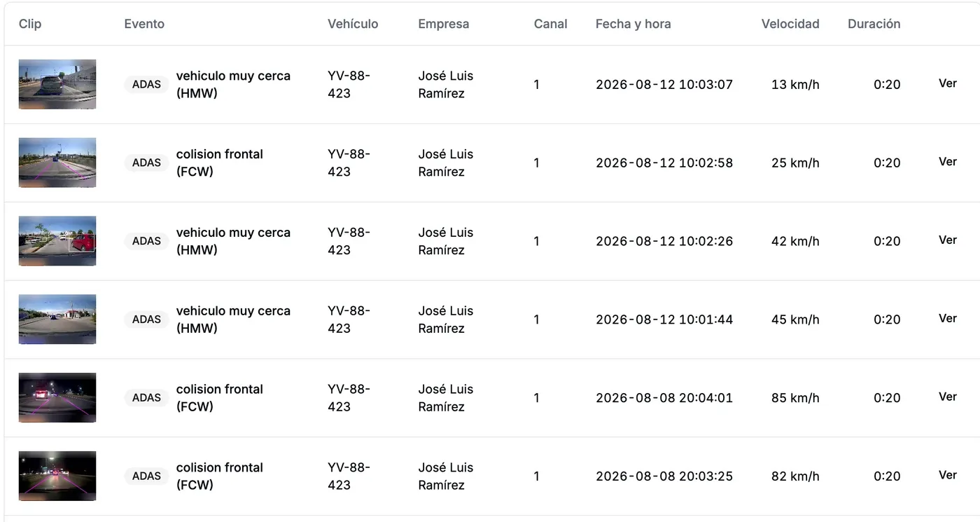The width and height of the screenshot is (980, 522).
Task: Click Ver for the 25 km/h event
Action: (x=947, y=162)
